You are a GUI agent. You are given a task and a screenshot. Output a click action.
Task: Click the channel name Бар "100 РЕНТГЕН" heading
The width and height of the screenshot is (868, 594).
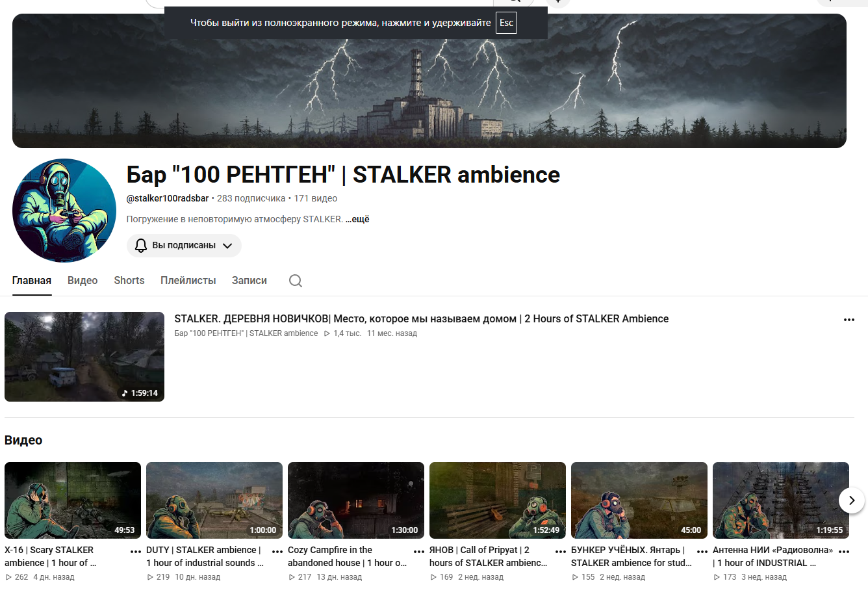(x=343, y=175)
